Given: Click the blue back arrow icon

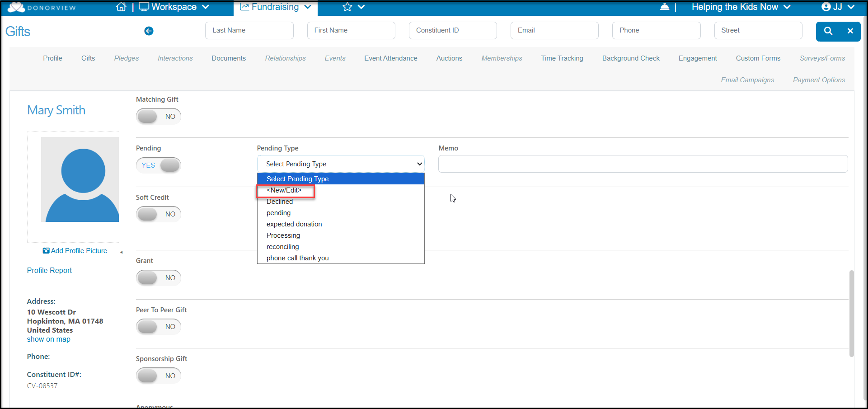Looking at the screenshot, I should tap(149, 31).
